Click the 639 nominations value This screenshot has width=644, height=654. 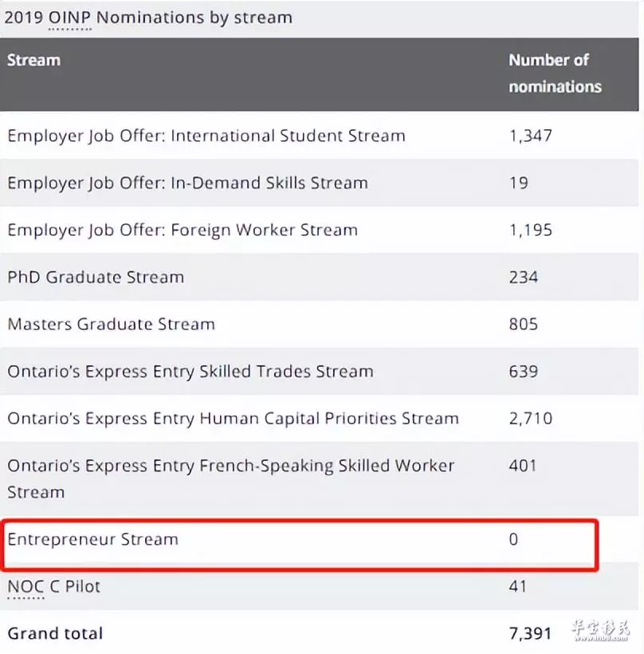524,372
